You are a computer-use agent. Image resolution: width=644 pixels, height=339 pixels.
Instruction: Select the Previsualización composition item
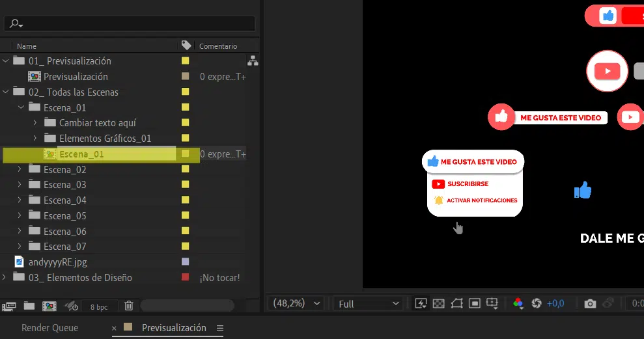[76, 76]
